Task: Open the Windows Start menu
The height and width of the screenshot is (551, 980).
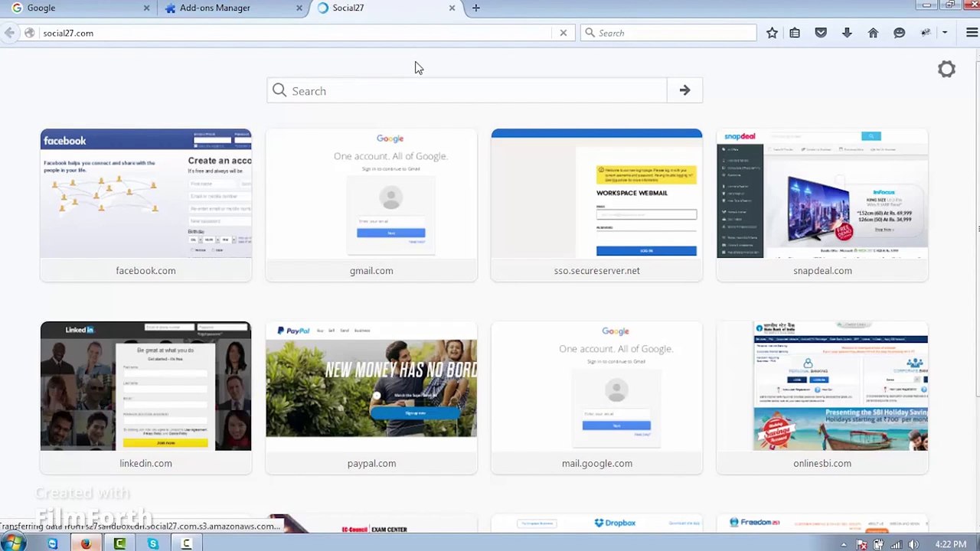Action: (x=13, y=543)
